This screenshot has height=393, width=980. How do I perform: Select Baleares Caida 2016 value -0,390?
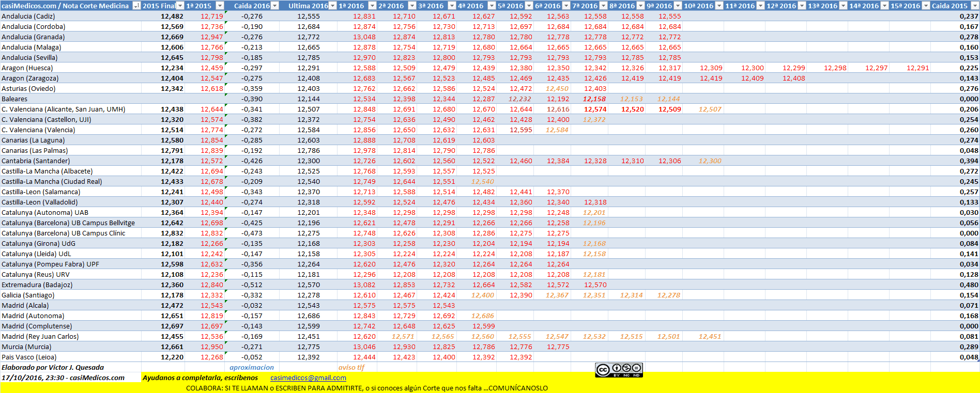click(x=252, y=99)
